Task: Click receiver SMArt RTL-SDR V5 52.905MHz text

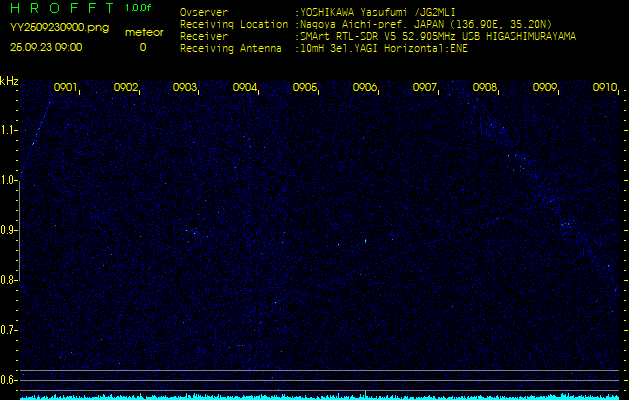Action: [x=438, y=37]
